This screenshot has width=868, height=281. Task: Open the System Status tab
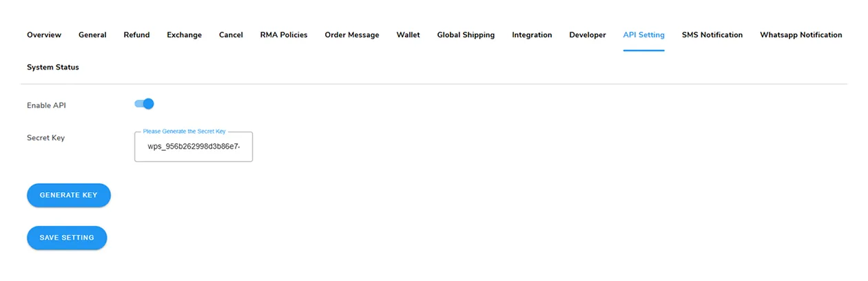[53, 67]
